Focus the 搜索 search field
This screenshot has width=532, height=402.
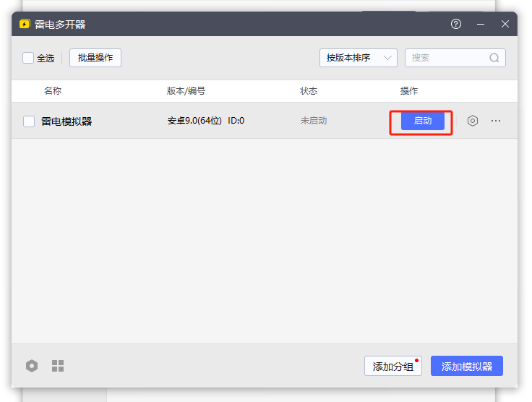tap(455, 58)
